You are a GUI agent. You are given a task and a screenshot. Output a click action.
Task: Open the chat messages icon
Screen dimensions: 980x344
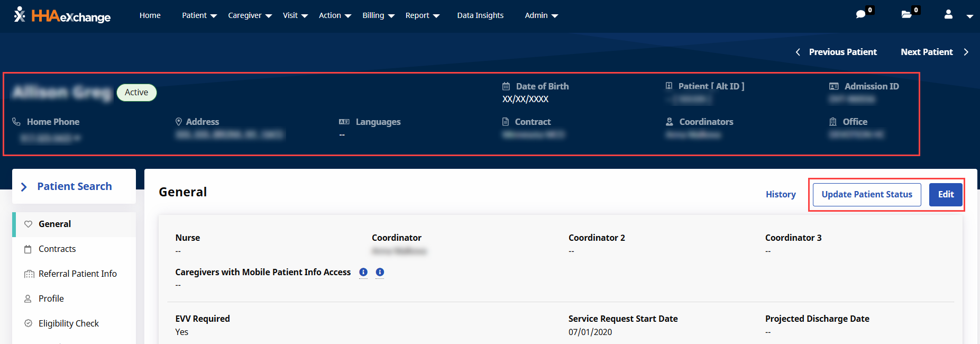click(x=860, y=14)
